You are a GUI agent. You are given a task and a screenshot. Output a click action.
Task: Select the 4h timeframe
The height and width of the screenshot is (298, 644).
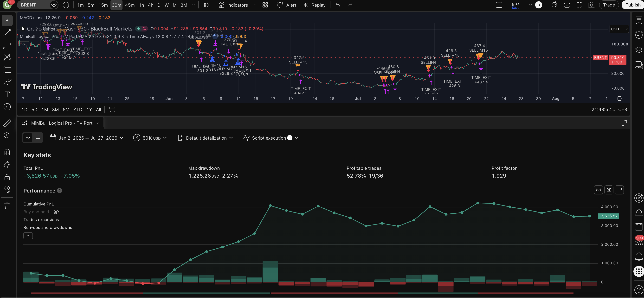[150, 5]
